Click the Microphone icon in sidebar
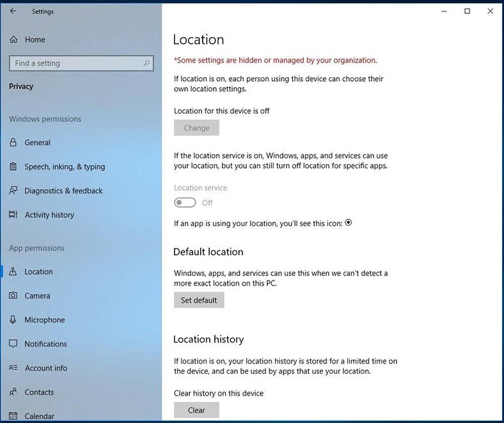 (13, 319)
